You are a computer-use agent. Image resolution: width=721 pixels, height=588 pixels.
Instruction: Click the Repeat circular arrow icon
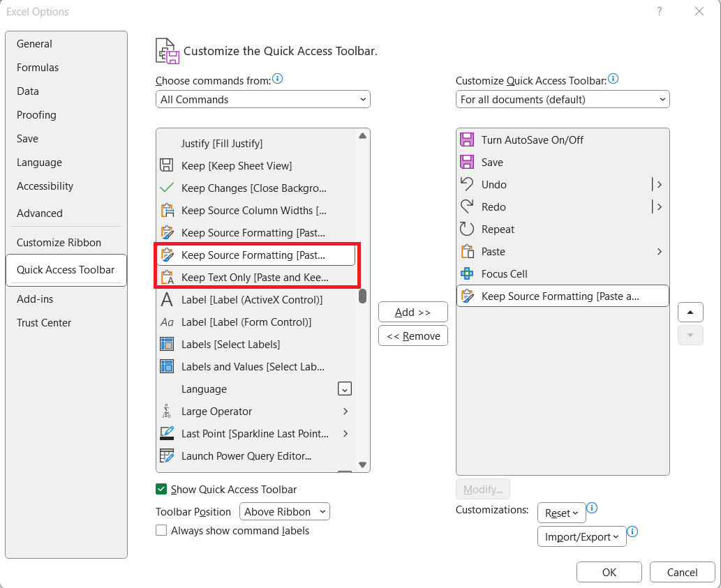467,229
